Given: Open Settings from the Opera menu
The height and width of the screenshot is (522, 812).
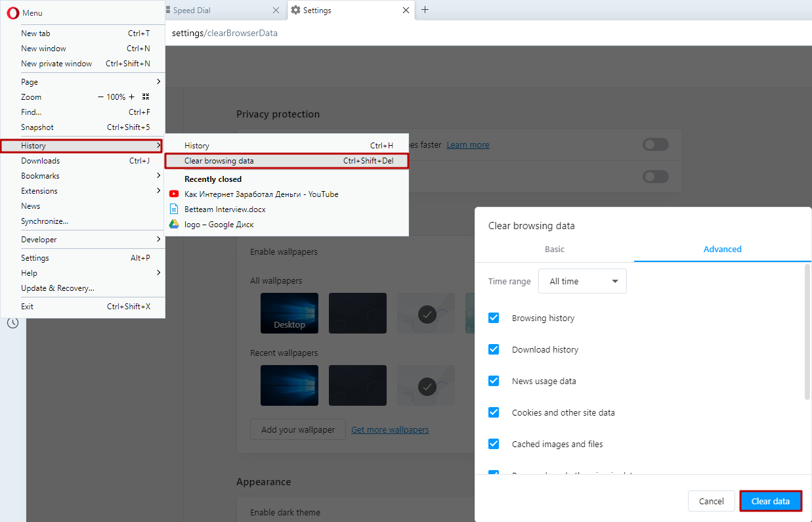Looking at the screenshot, I should coord(82,258).
